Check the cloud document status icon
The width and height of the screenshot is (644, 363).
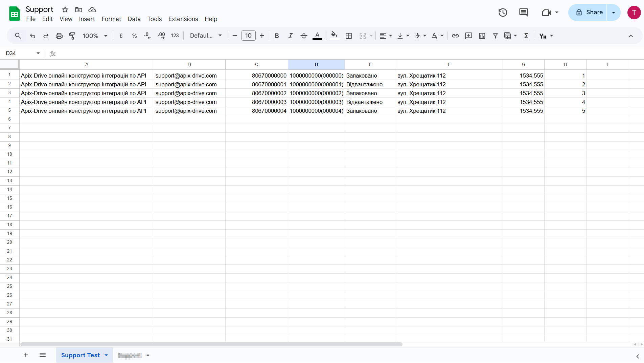pyautogui.click(x=92, y=9)
